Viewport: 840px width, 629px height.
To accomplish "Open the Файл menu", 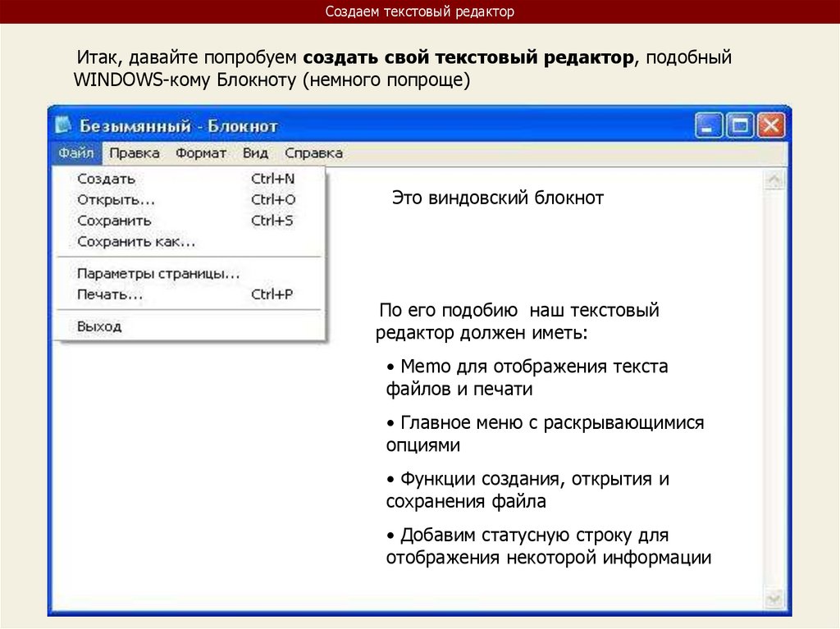I will [76, 153].
